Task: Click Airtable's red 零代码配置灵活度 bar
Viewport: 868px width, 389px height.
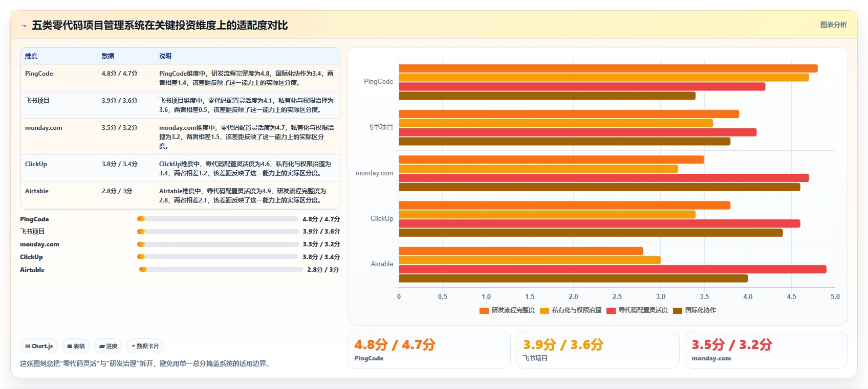Action: click(x=613, y=269)
